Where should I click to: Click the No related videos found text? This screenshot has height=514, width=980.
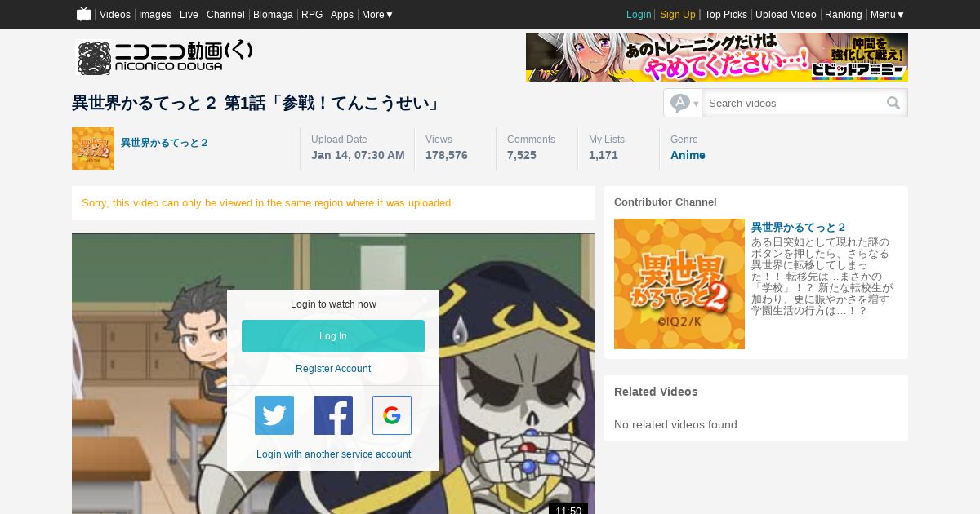[x=675, y=424]
